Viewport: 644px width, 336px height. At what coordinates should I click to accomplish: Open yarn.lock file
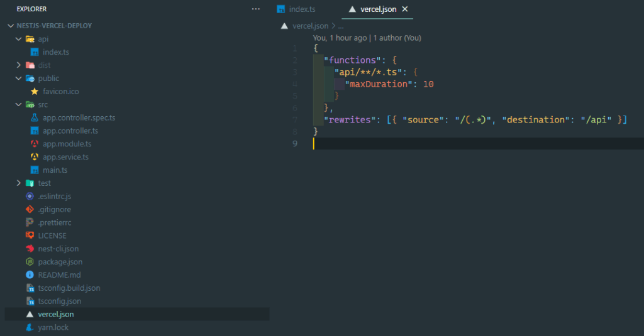53,327
